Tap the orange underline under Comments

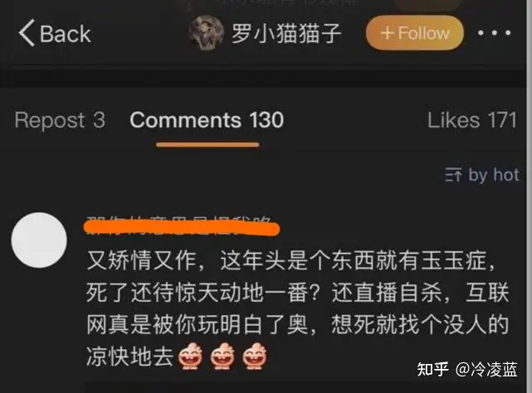click(207, 145)
